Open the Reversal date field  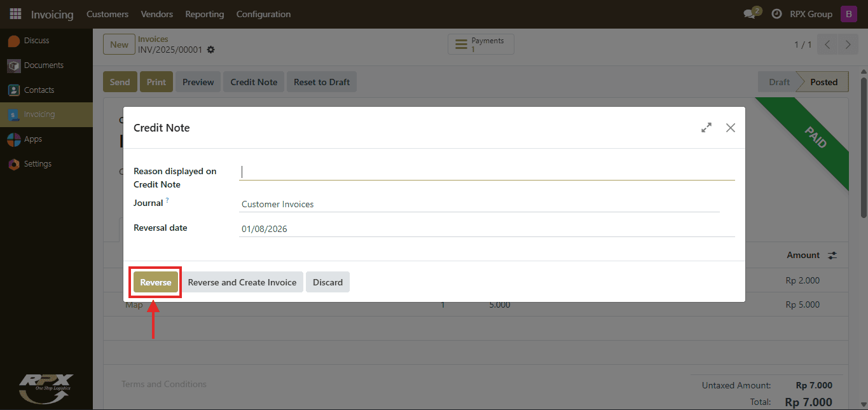[x=487, y=229]
